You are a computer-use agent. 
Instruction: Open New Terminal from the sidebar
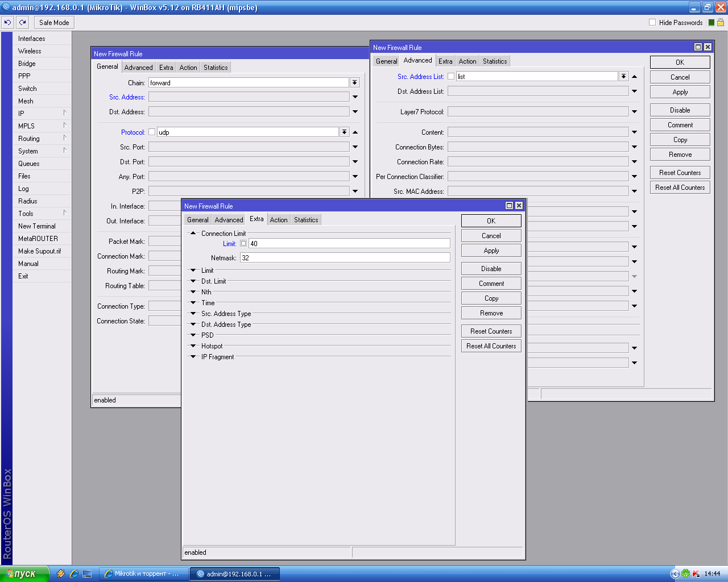[37, 226]
